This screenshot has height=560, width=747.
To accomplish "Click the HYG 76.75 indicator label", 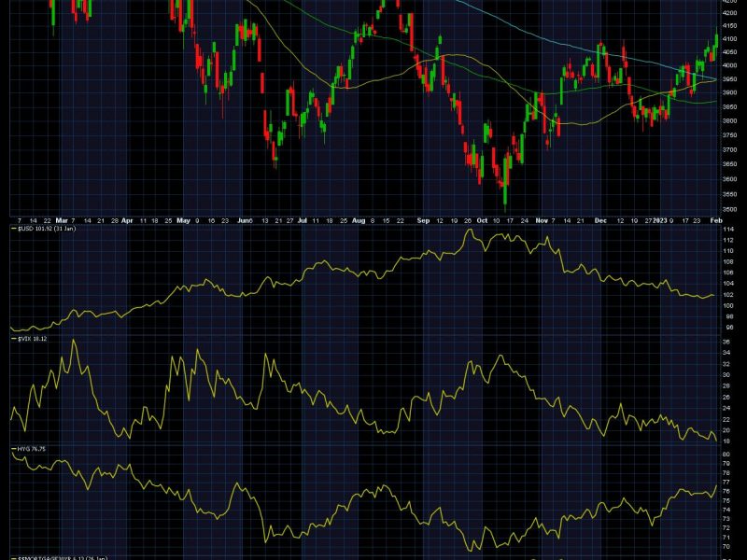I will pyautogui.click(x=28, y=449).
